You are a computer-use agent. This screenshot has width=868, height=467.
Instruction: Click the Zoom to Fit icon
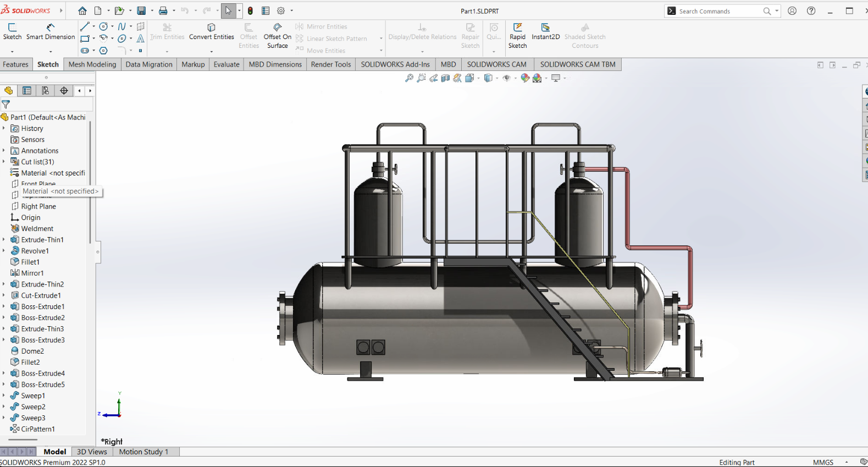409,78
